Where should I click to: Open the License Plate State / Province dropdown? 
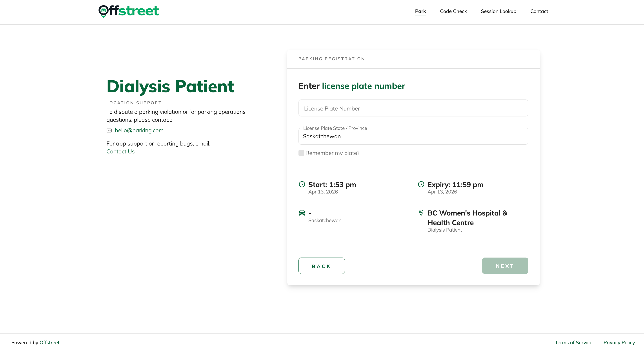(413, 136)
